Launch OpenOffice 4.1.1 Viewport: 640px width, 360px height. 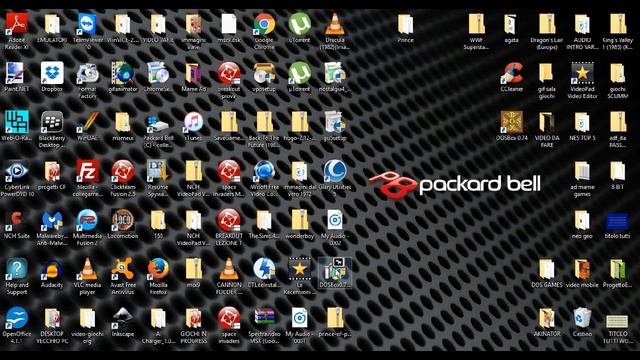click(17, 318)
